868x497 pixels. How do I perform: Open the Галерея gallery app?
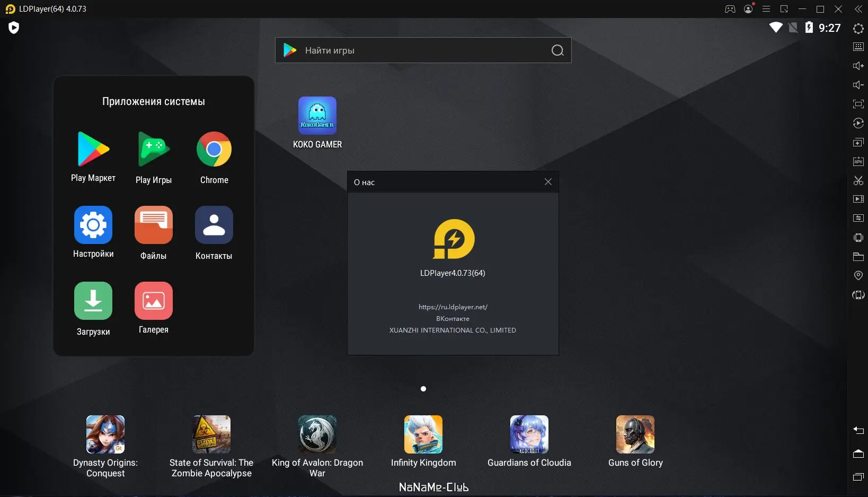tap(154, 308)
